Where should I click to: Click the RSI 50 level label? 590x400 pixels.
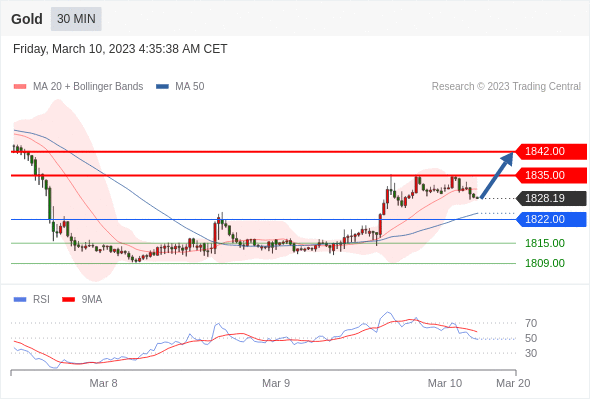tap(531, 338)
